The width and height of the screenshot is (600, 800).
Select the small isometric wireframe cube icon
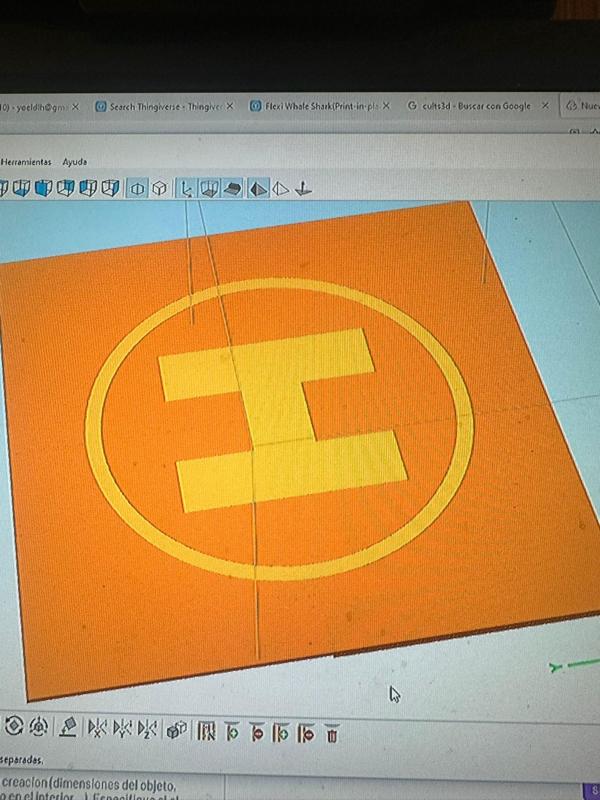coord(160,188)
